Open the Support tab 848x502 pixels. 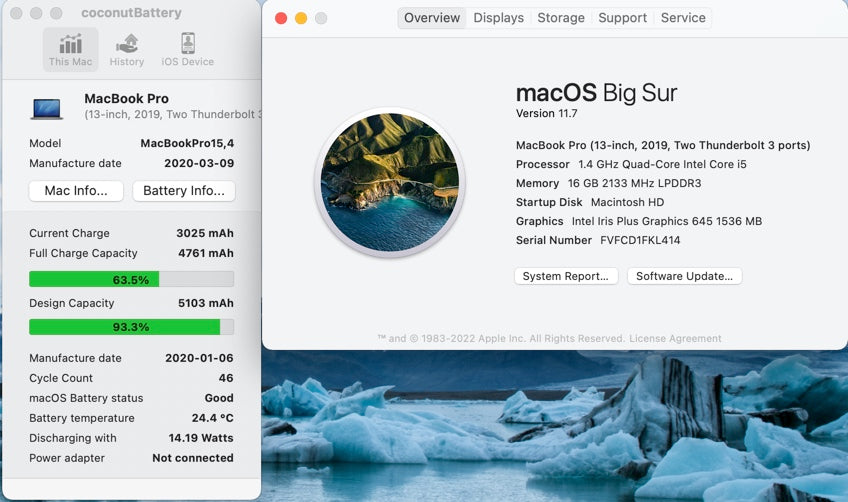click(x=622, y=18)
